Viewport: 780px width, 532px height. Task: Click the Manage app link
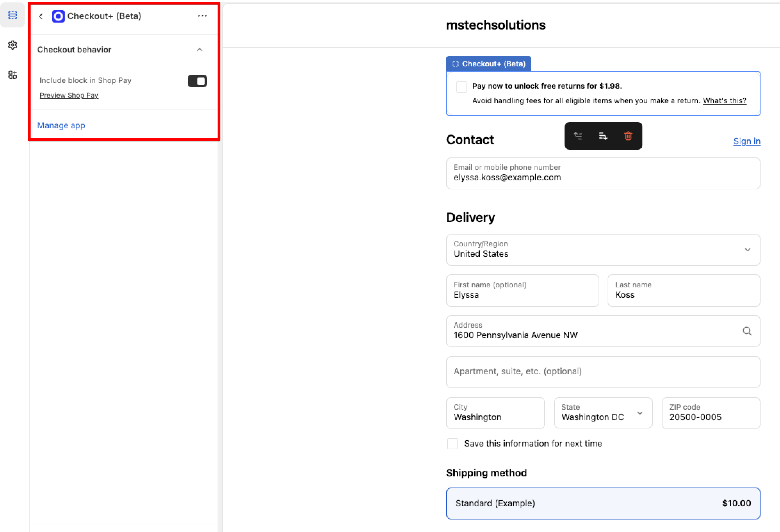(61, 125)
